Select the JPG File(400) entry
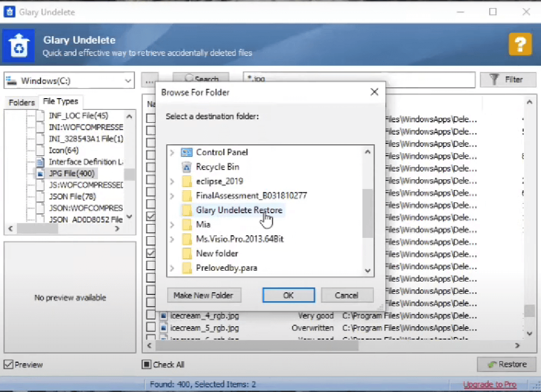The width and height of the screenshot is (541, 392). point(72,173)
